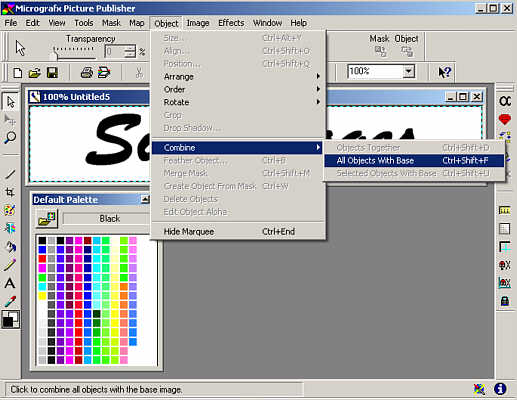Click the Print icon

87,72
